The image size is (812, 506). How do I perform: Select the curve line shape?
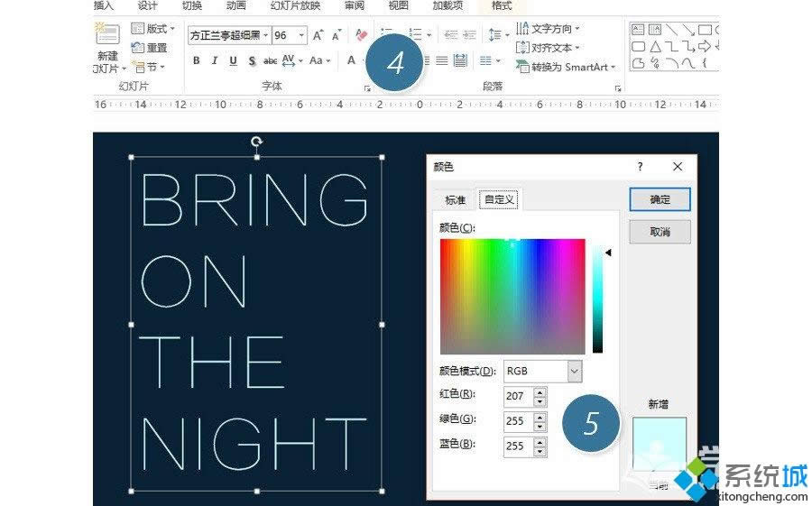(x=688, y=63)
